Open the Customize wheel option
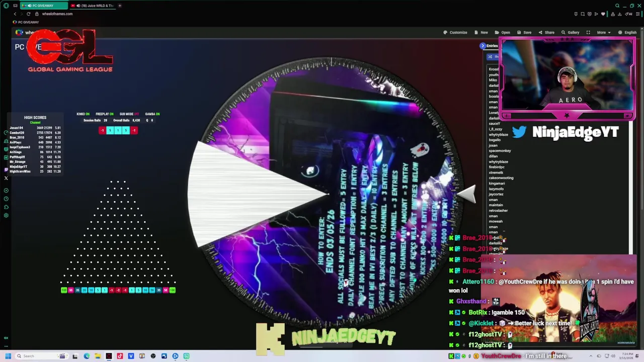Screen dimensions: 644x362 point(455,32)
